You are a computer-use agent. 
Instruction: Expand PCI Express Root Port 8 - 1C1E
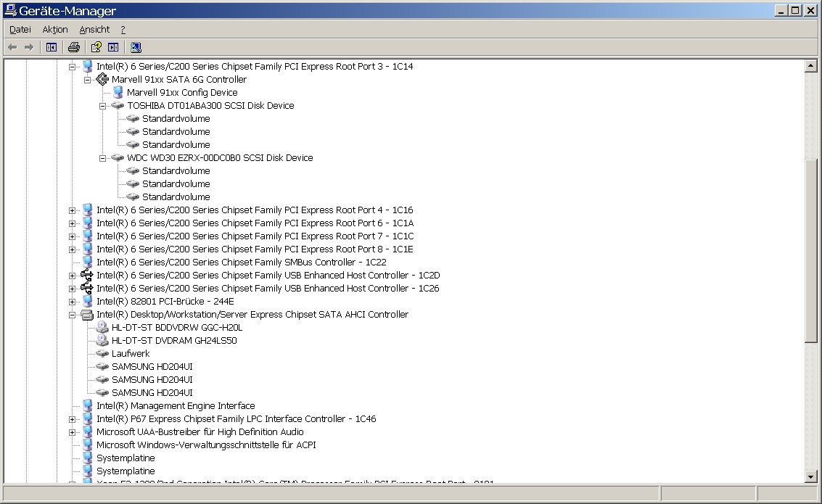72,249
